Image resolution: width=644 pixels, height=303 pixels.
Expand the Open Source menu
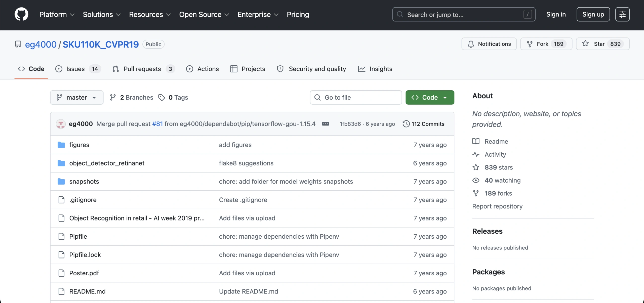[204, 15]
